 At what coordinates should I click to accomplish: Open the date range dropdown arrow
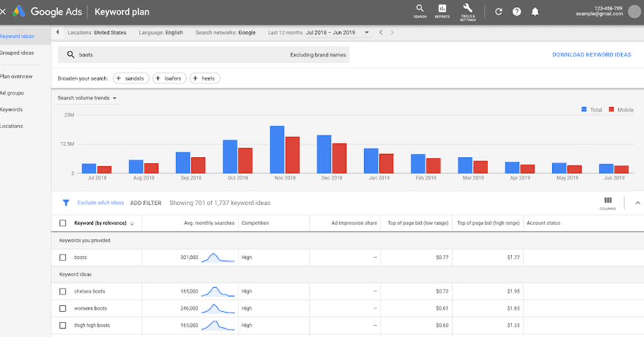coord(367,33)
